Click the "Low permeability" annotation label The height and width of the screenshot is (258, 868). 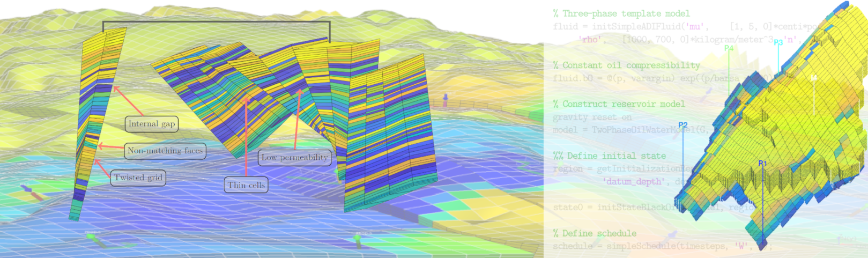[x=294, y=157]
